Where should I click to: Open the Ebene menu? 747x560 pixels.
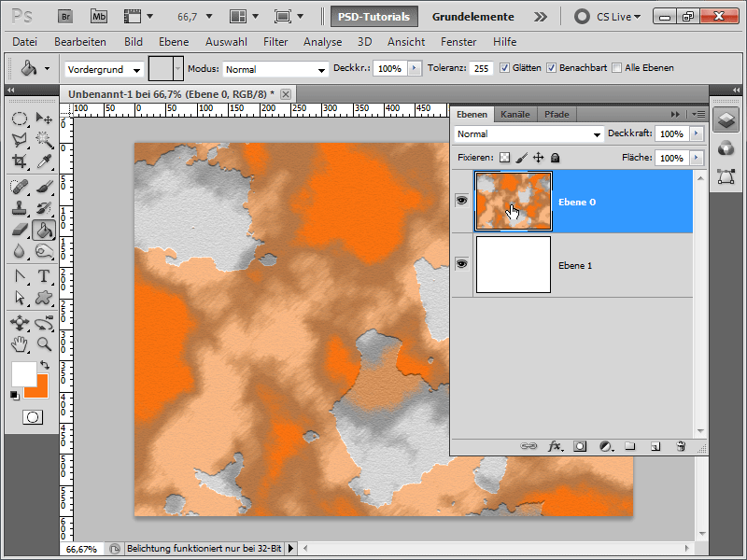click(x=174, y=42)
